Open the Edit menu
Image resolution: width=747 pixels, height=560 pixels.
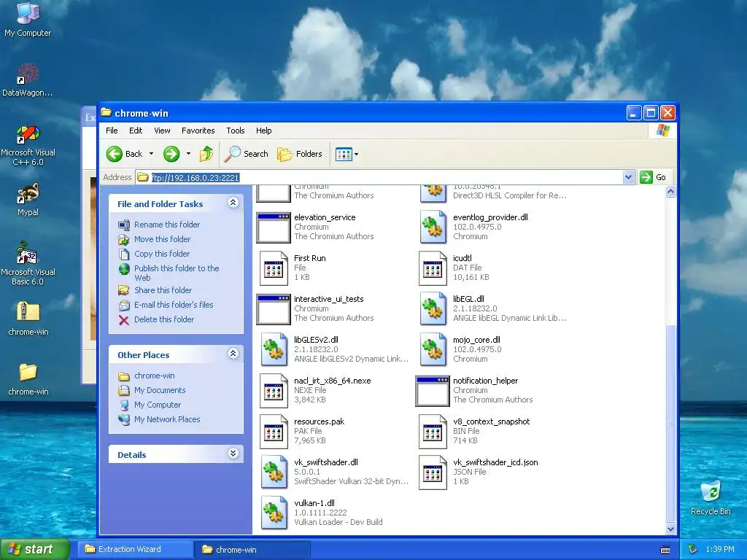(136, 131)
